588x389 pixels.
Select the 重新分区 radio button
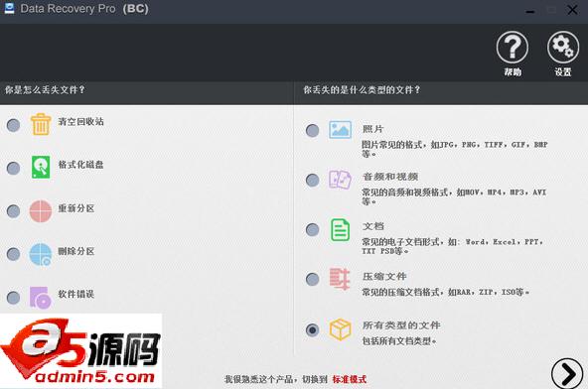pyautogui.click(x=14, y=211)
